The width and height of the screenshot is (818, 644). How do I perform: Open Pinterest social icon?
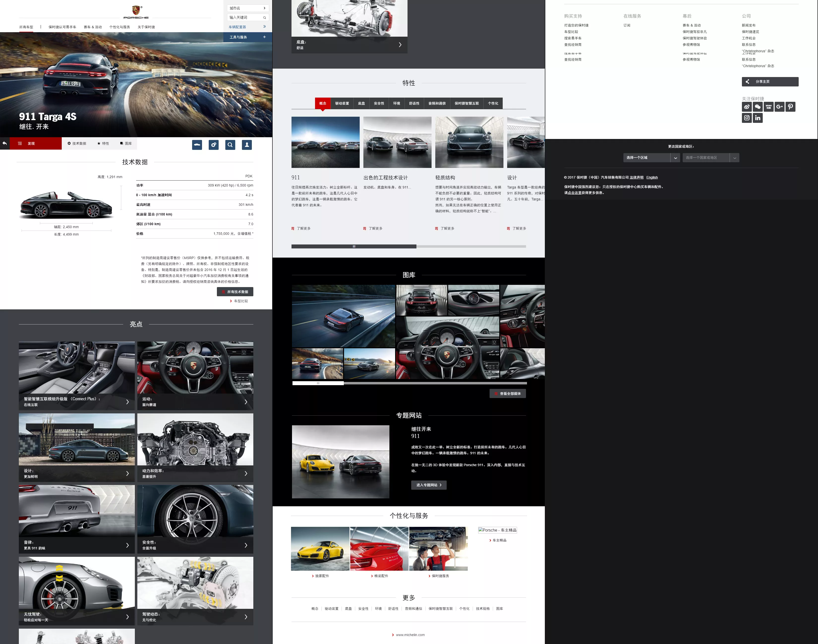tap(790, 107)
